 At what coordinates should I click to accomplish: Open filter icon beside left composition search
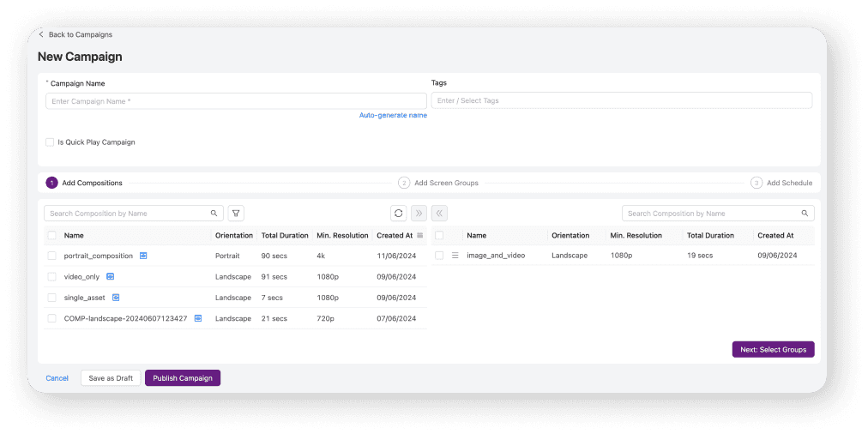[x=236, y=213]
